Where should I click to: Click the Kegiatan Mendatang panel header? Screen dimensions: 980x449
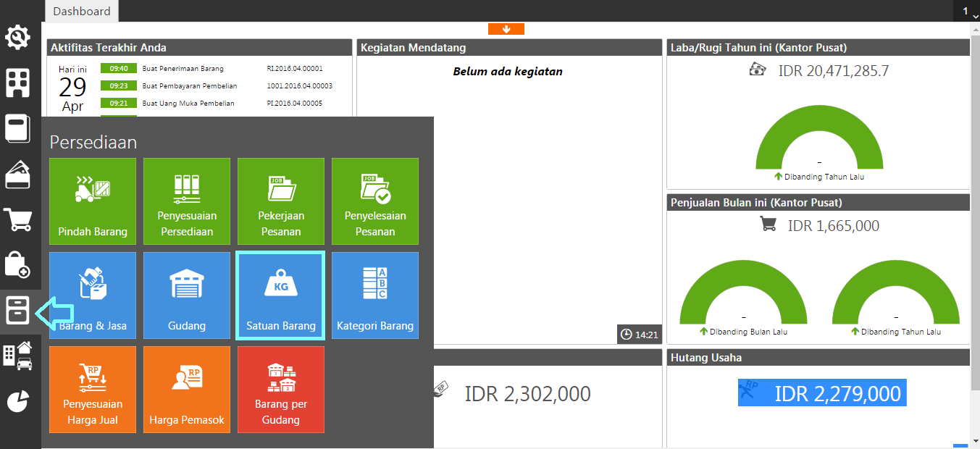[510, 48]
